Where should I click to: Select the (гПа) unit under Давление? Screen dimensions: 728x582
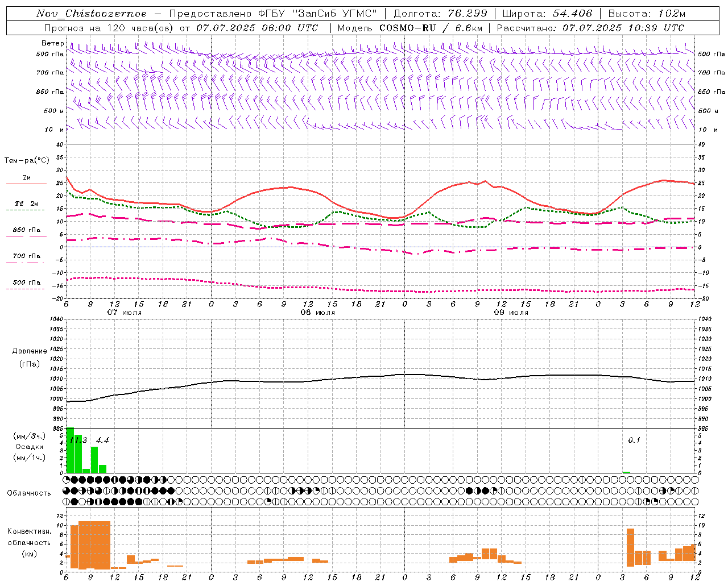click(x=30, y=364)
